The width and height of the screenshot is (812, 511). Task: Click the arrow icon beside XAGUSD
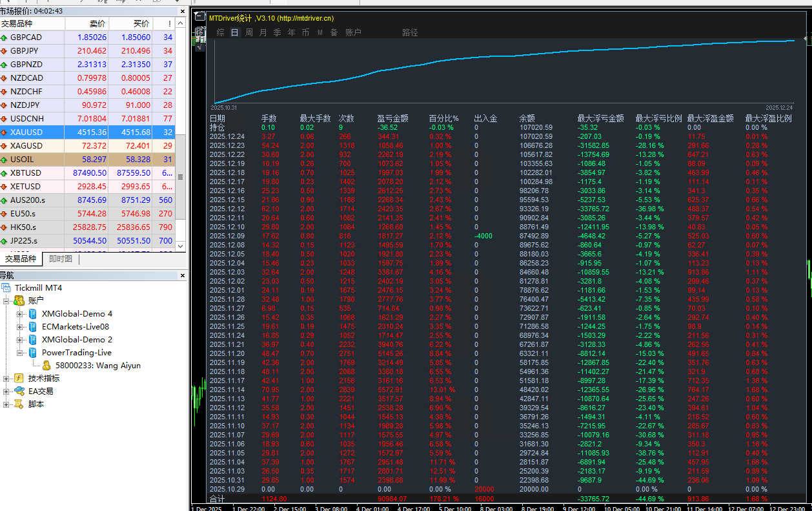pyautogui.click(x=5, y=146)
